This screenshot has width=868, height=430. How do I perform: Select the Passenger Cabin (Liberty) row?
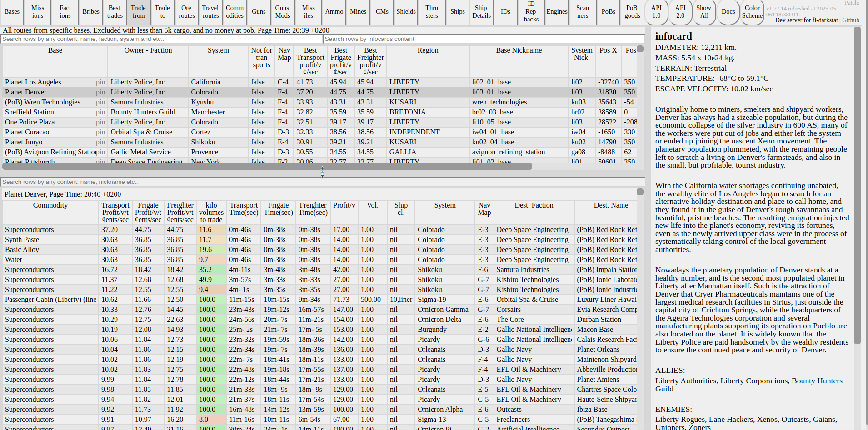(x=319, y=300)
